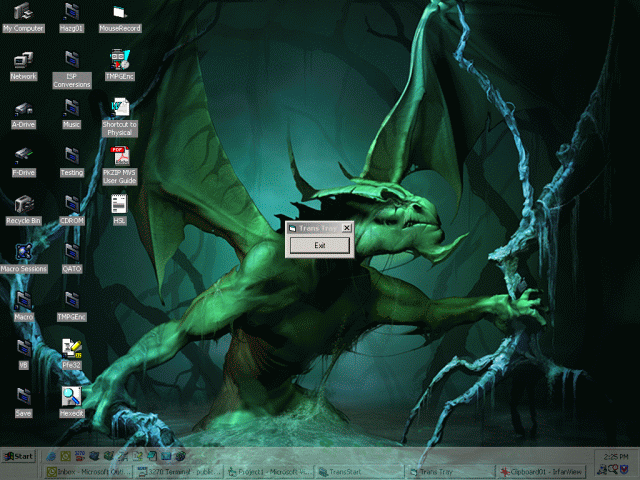
Task: Click the Shortcut to Physical document icon
Action: coord(120,108)
